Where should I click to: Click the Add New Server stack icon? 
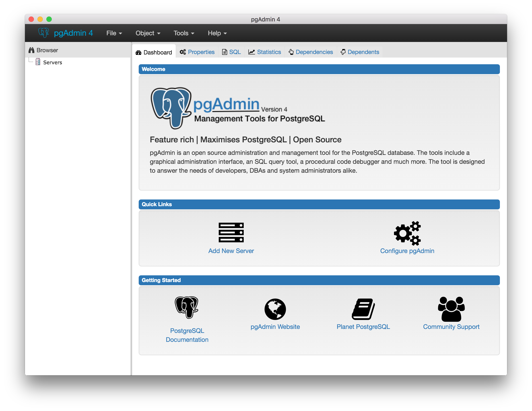231,232
